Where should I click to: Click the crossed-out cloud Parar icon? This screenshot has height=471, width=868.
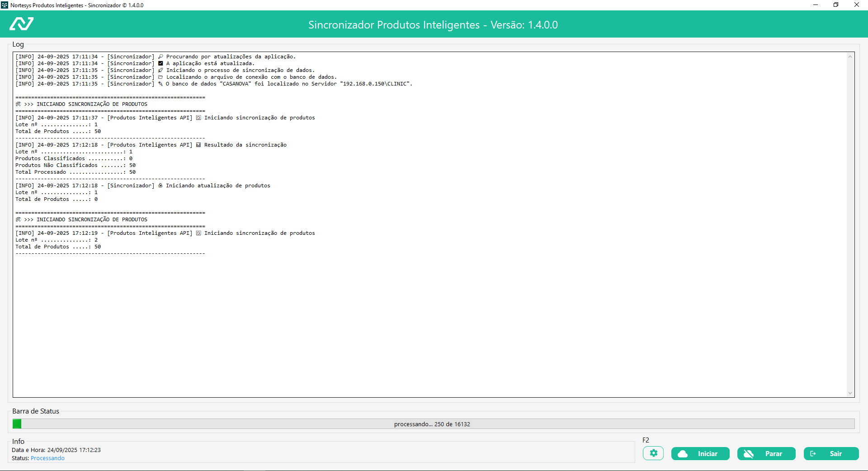click(749, 454)
